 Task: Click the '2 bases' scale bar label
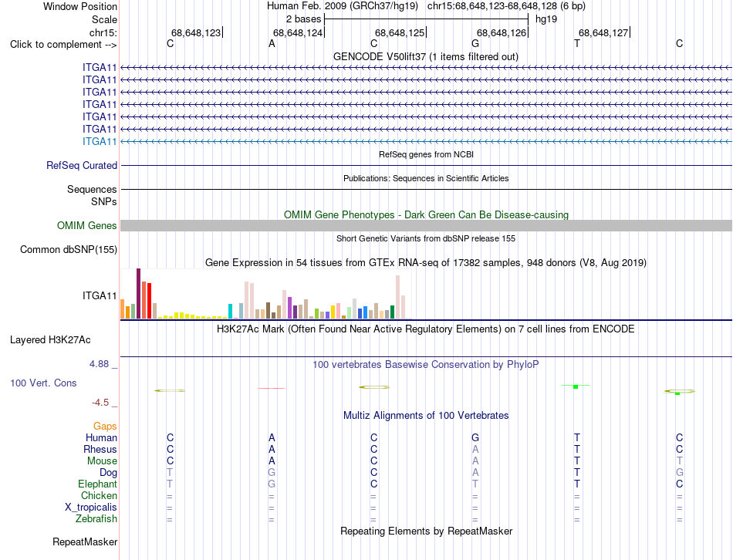pyautogui.click(x=304, y=19)
